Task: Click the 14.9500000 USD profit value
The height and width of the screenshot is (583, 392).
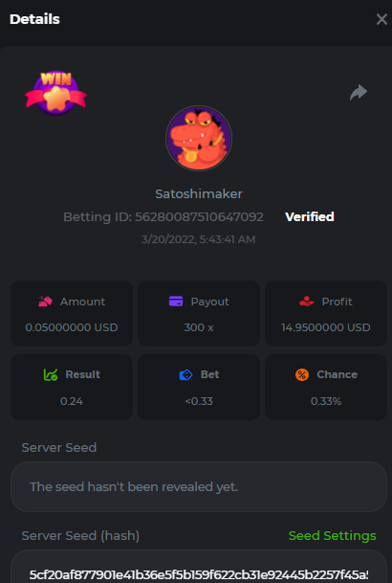Action: pos(326,327)
